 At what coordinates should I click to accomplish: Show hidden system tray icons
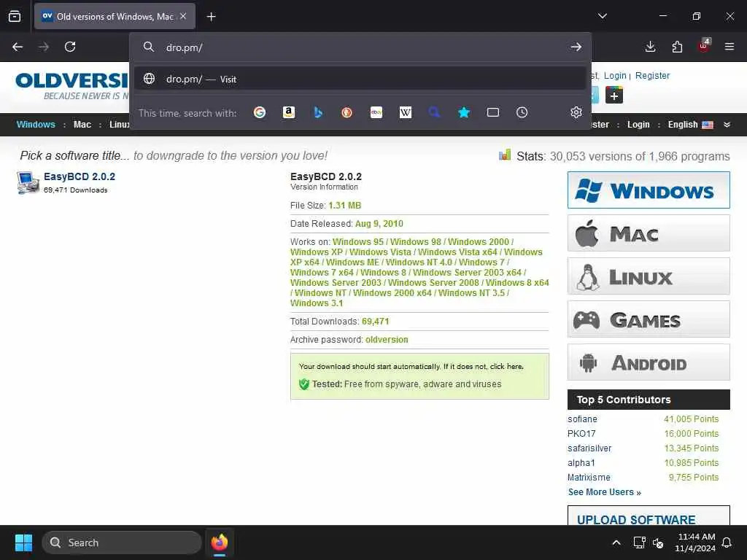(616, 542)
